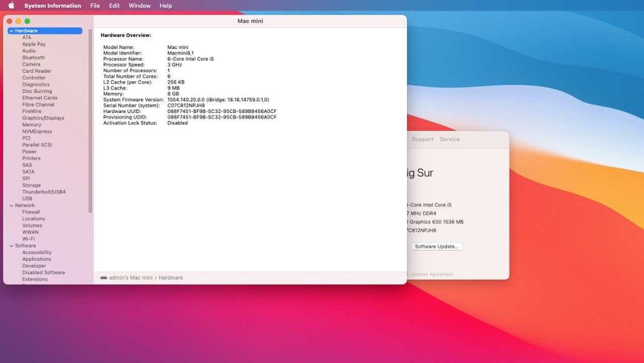Screen dimensions: 644x363
Task: Select Developer under Software
Action: click(34, 266)
